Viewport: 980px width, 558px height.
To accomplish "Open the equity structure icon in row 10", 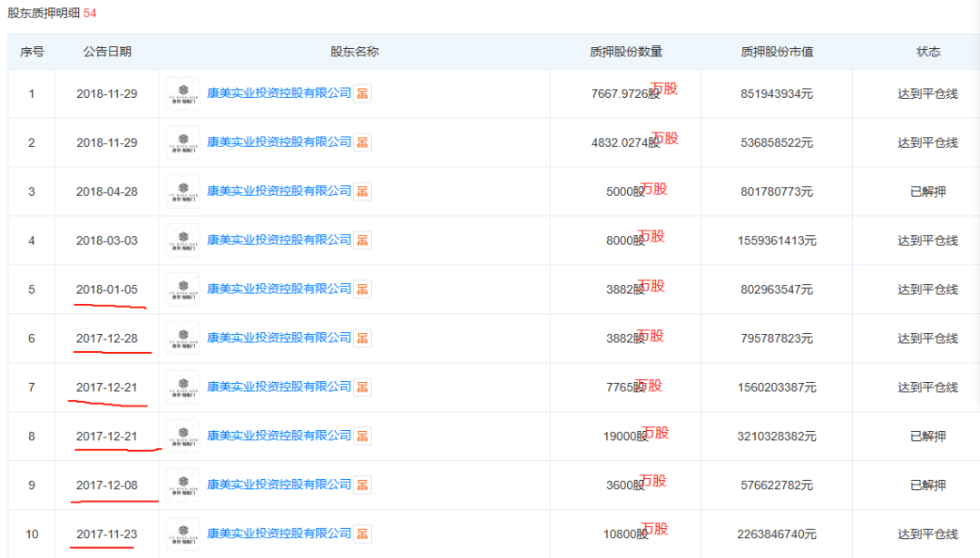I will 362,534.
